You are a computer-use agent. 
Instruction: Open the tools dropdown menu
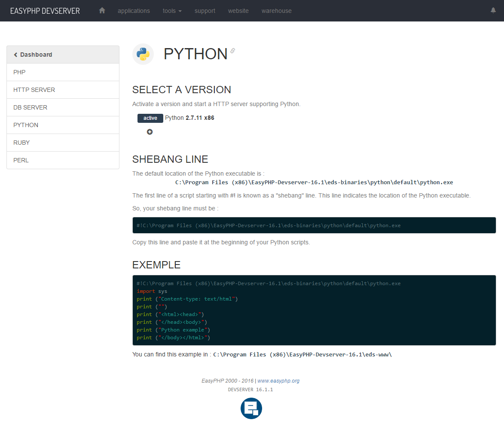coord(172,11)
